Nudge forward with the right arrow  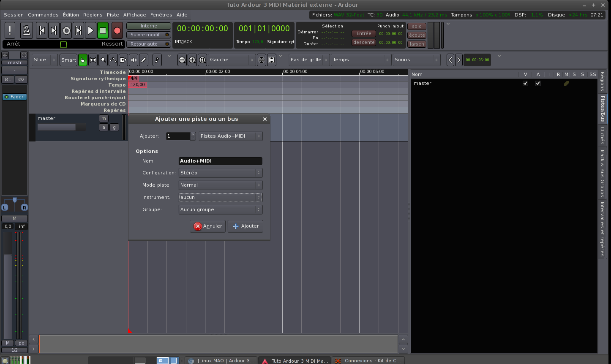coord(459,60)
